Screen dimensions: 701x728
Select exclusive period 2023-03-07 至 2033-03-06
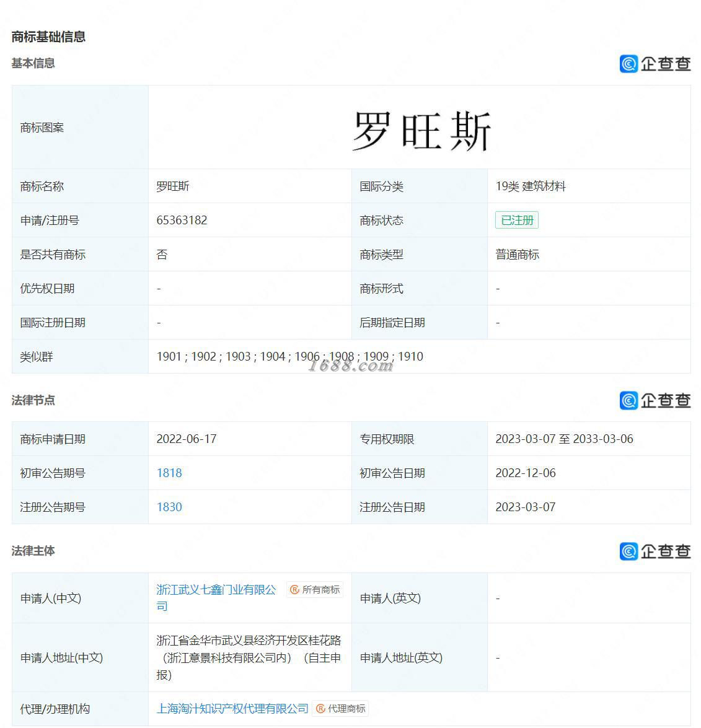[564, 439]
